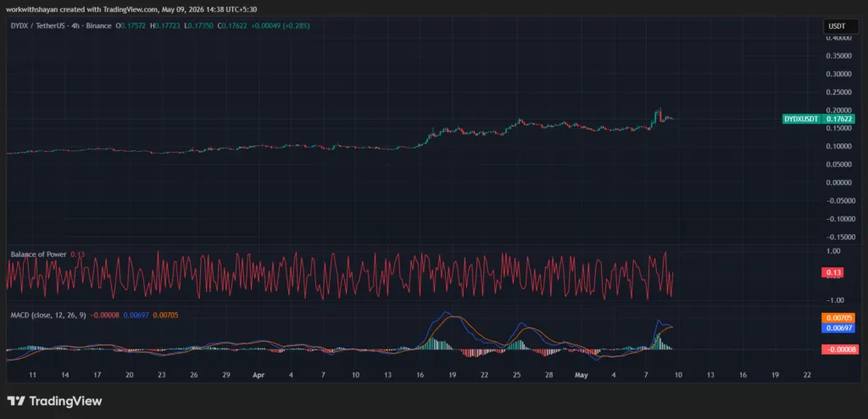Open the USDT currency selector
Screen dimensions: 868x419
click(x=841, y=26)
